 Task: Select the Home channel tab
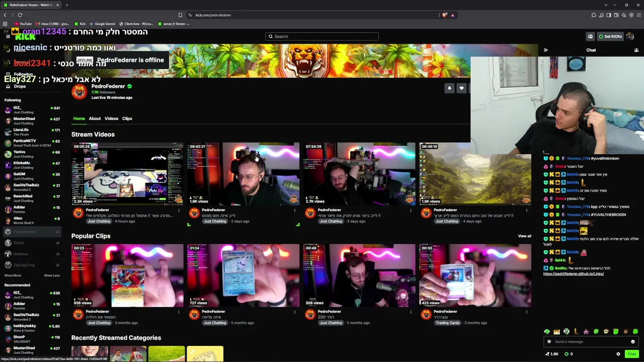pyautogui.click(x=79, y=119)
